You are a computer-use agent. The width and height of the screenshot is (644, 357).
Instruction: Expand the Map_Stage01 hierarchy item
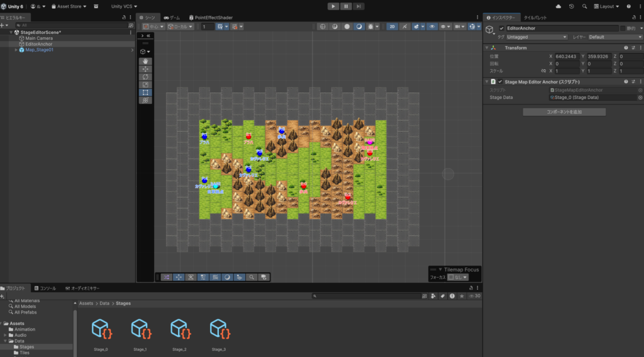(16, 50)
